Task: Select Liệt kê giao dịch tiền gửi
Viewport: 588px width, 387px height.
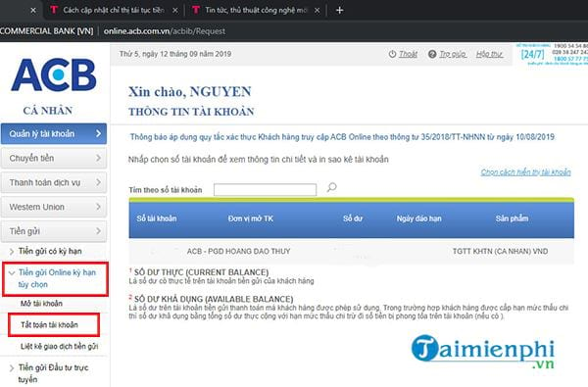Action: 59,346
